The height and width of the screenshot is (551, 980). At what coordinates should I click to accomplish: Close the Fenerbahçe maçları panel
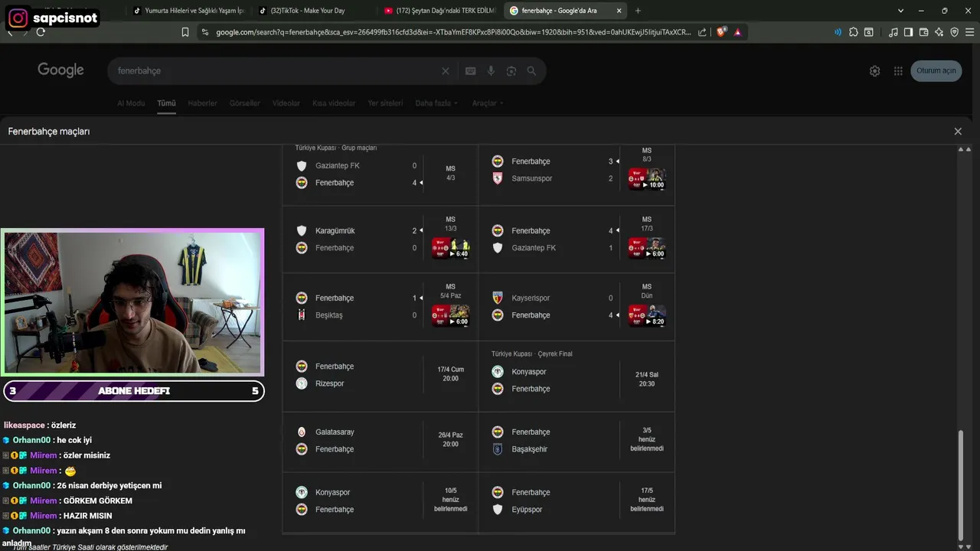(958, 131)
